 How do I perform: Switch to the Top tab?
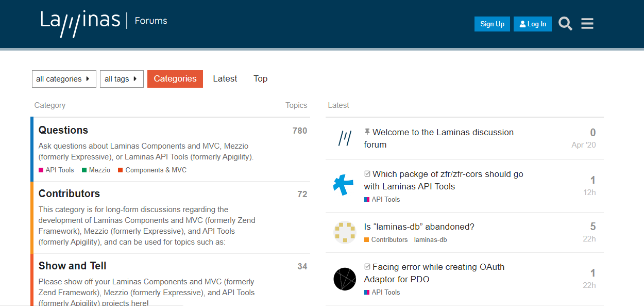click(x=260, y=79)
